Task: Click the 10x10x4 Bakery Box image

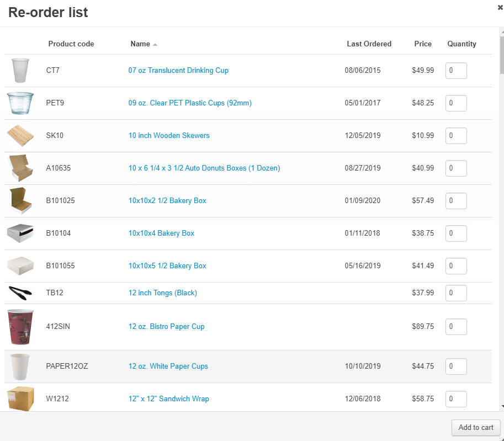Action: click(x=20, y=233)
